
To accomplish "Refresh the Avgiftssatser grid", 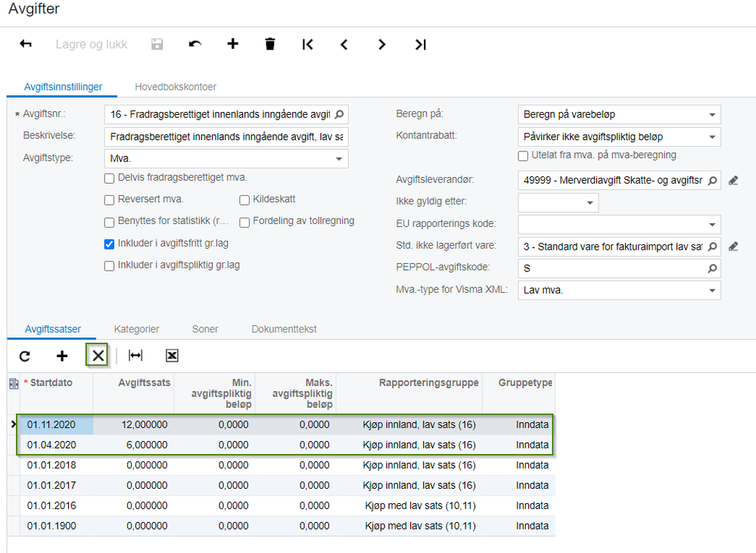I will (x=25, y=356).
